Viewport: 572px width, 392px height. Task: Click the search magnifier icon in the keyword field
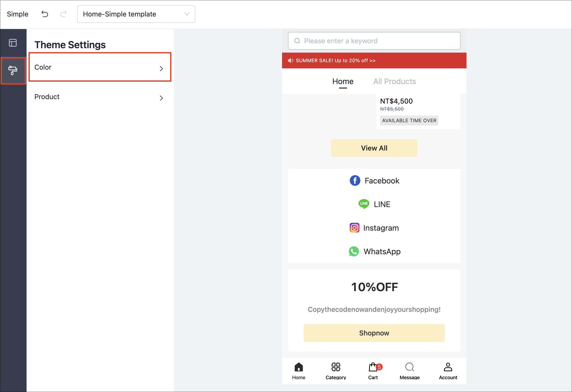[297, 41]
